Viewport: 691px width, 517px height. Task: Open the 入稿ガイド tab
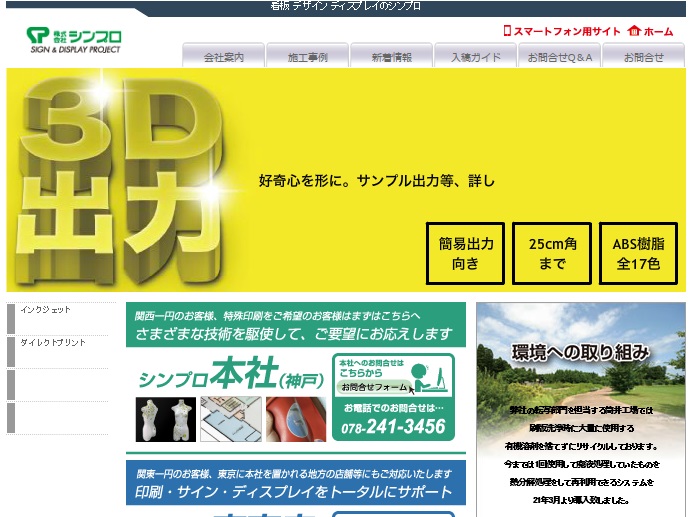tap(476, 56)
